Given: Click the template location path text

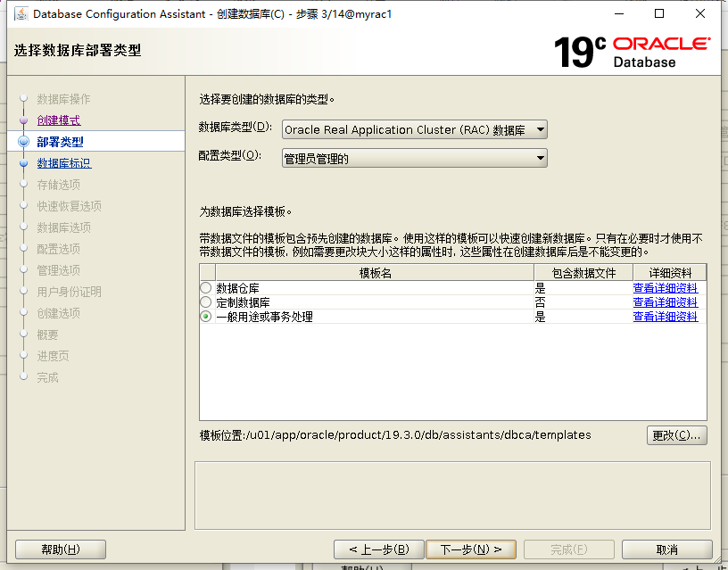Looking at the screenshot, I should [x=395, y=435].
